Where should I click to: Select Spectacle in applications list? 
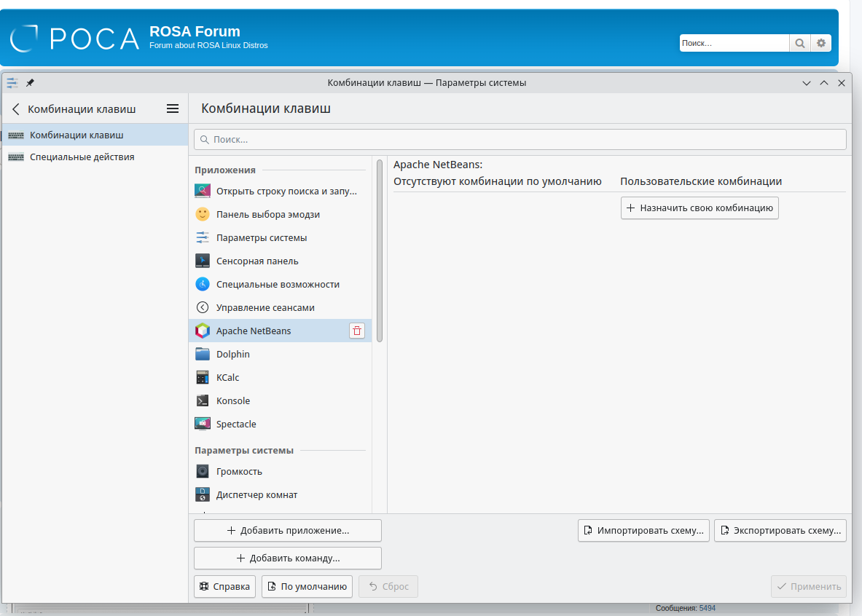pyautogui.click(x=281, y=424)
